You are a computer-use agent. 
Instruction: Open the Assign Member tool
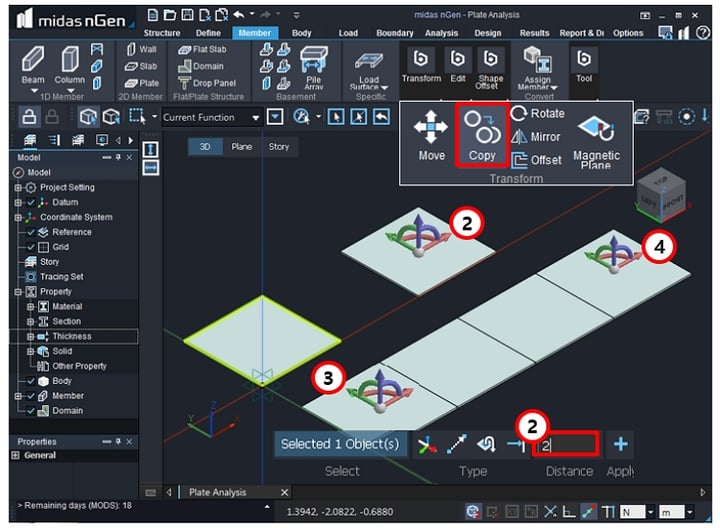click(x=537, y=68)
